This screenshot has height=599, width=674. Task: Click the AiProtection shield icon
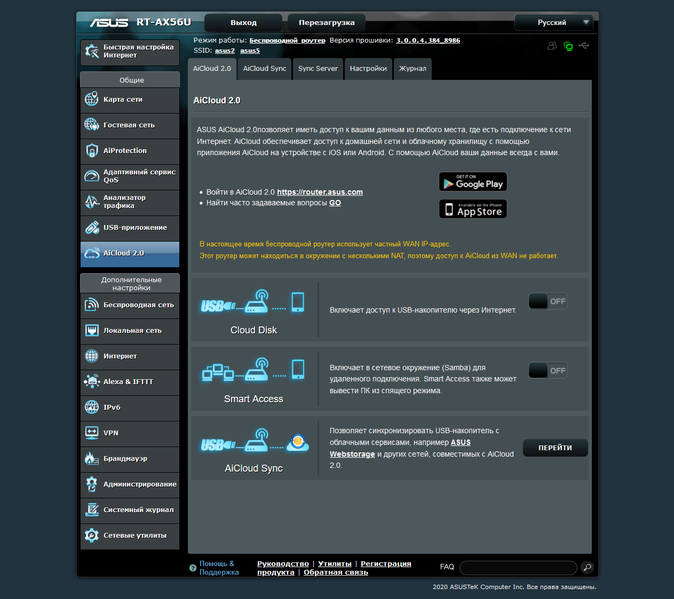point(92,150)
